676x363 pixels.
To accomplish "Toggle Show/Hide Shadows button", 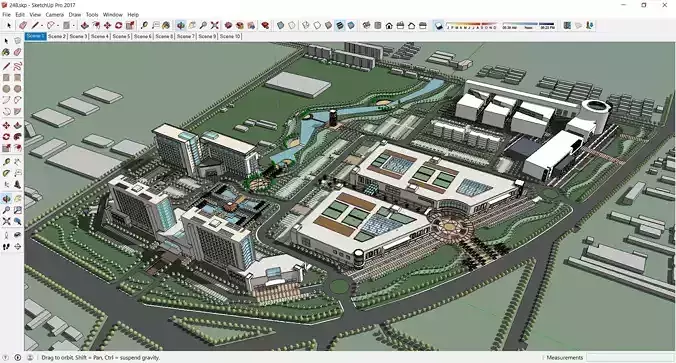I will click(438, 25).
